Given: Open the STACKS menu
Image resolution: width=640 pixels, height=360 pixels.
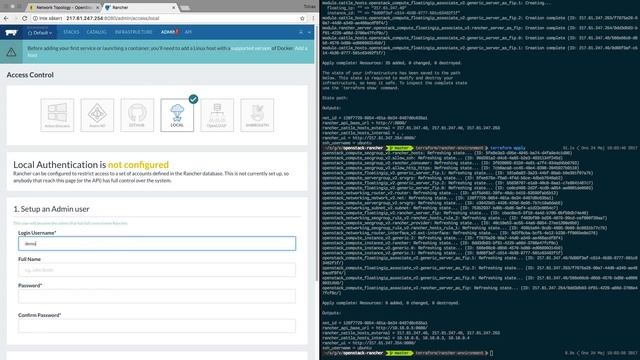Looking at the screenshot, I should click(x=71, y=32).
